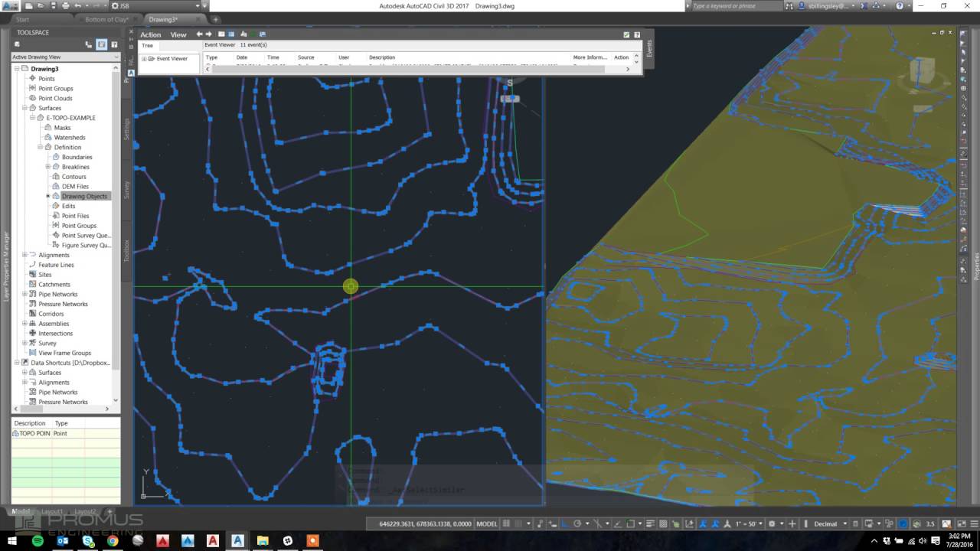The height and width of the screenshot is (551, 980).
Task: Toggle the Toolspace panorama display icon
Action: 101,44
